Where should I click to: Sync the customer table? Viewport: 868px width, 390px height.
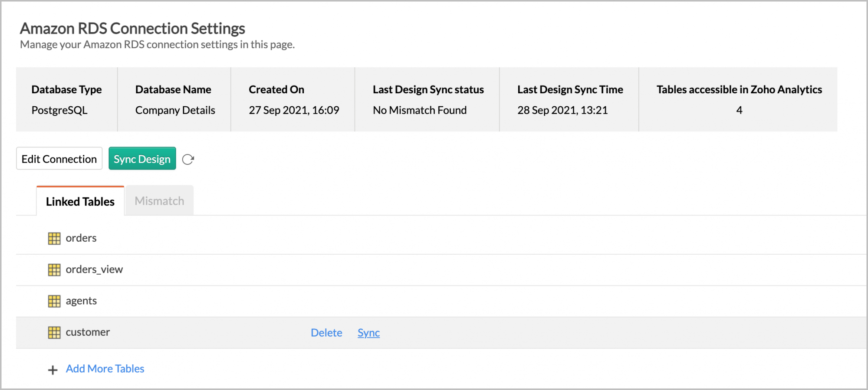368,332
